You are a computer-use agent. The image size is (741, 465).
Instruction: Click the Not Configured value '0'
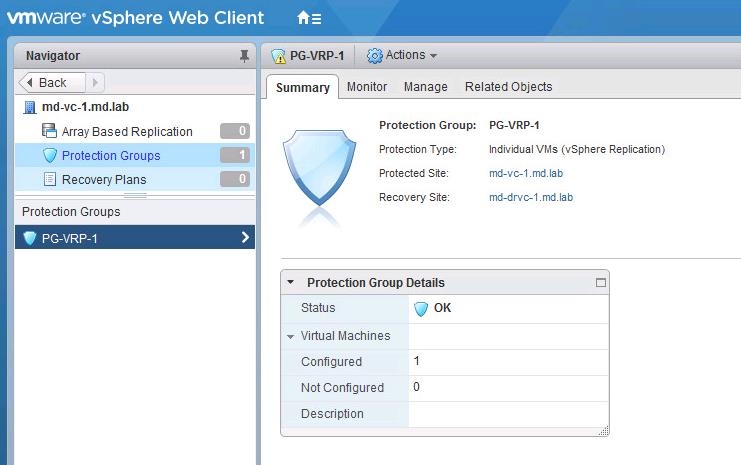tap(416, 387)
